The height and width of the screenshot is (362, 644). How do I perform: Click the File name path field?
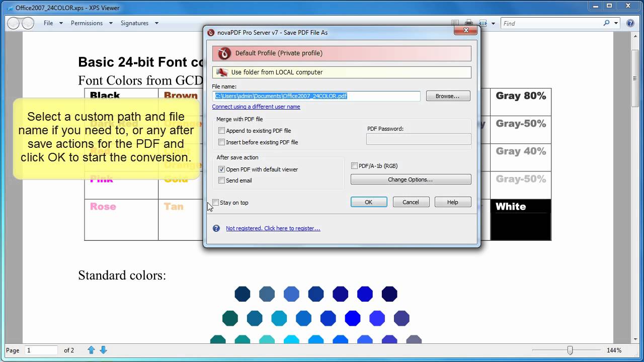tap(316, 96)
